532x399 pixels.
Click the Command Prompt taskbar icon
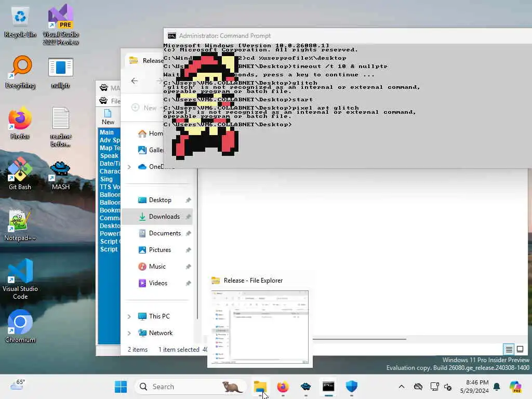click(328, 387)
